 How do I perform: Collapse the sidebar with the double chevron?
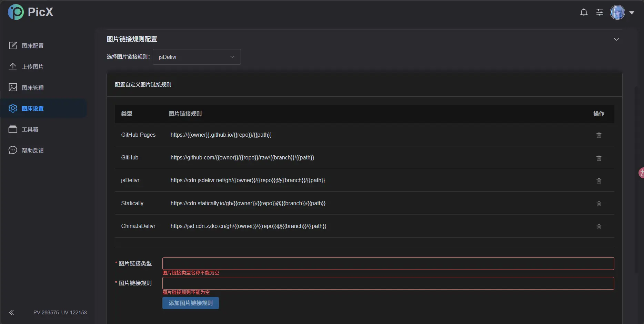click(x=12, y=312)
